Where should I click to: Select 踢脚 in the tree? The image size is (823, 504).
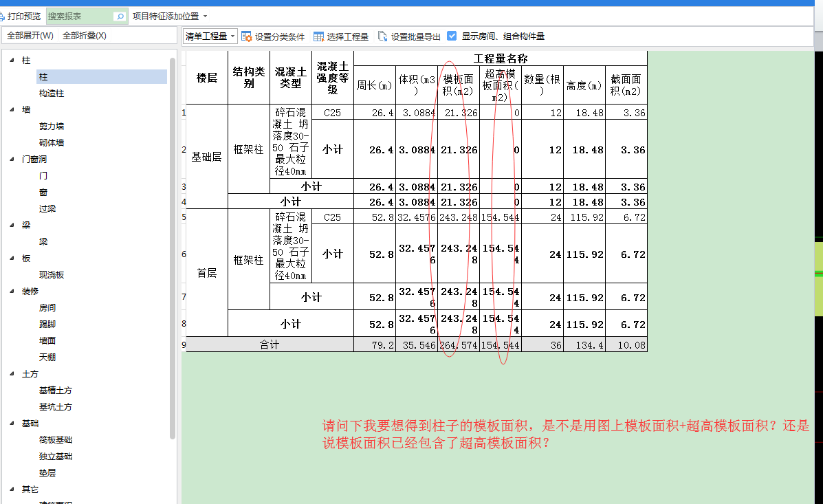point(47,324)
